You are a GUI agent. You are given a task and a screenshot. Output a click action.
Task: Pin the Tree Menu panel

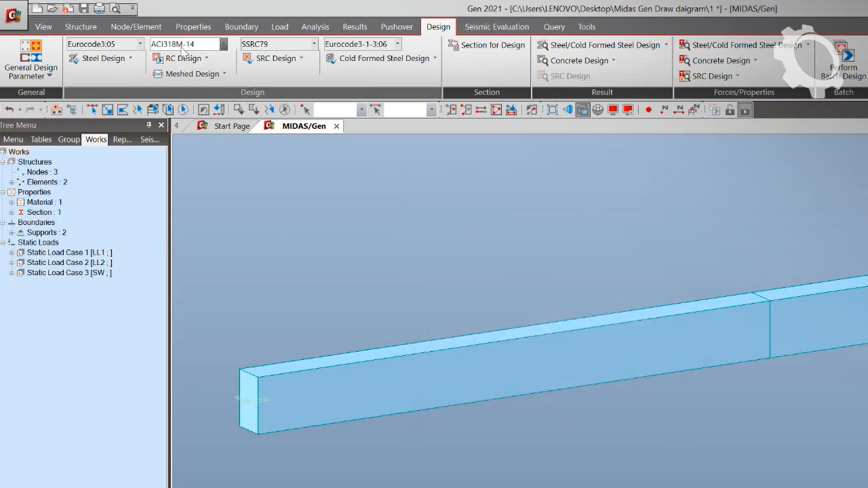[x=149, y=125]
